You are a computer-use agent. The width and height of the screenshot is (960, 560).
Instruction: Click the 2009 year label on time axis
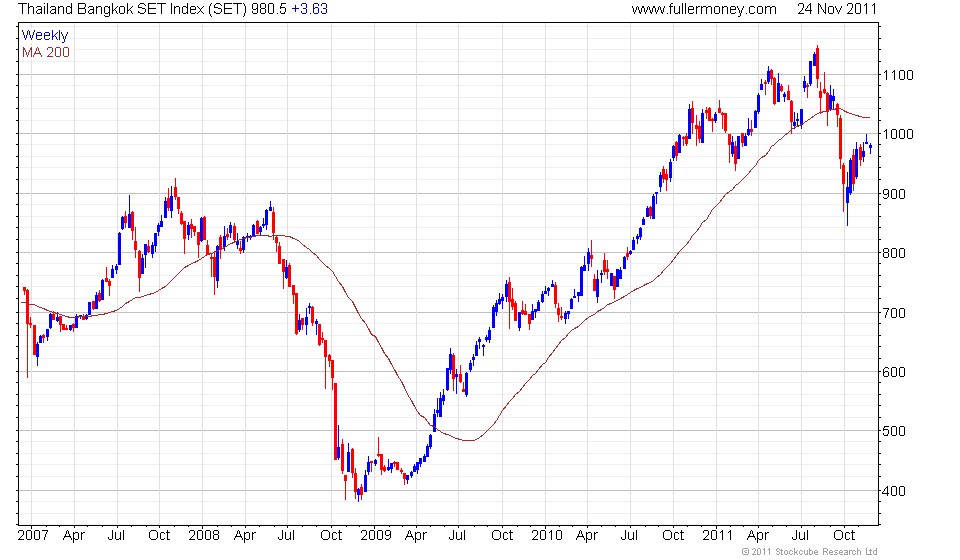(x=375, y=536)
